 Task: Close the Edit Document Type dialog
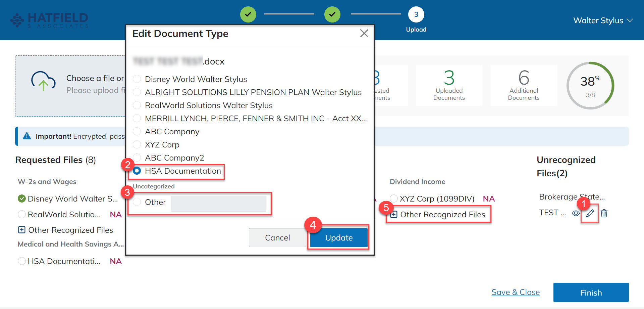[x=364, y=33]
